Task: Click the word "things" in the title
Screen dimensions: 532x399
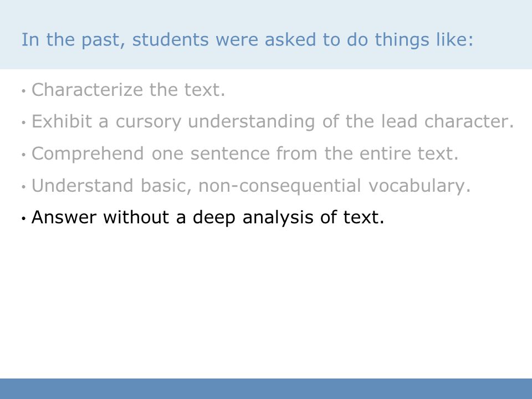Action: pyautogui.click(x=402, y=40)
